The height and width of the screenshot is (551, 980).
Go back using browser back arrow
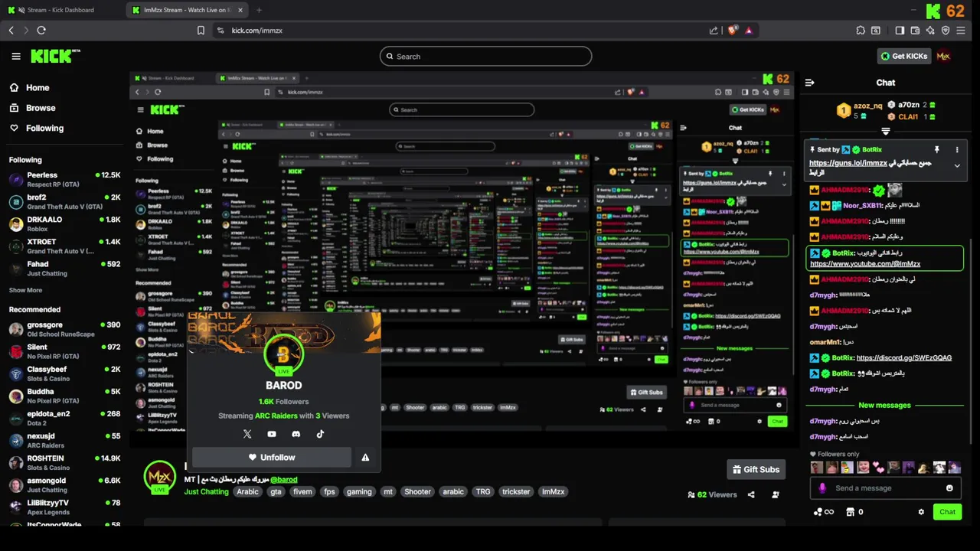pos(11,31)
